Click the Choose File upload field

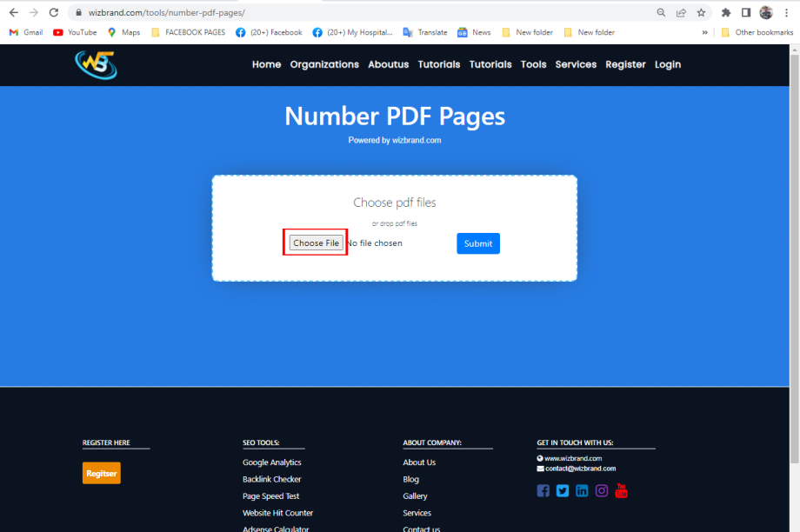[x=314, y=243]
